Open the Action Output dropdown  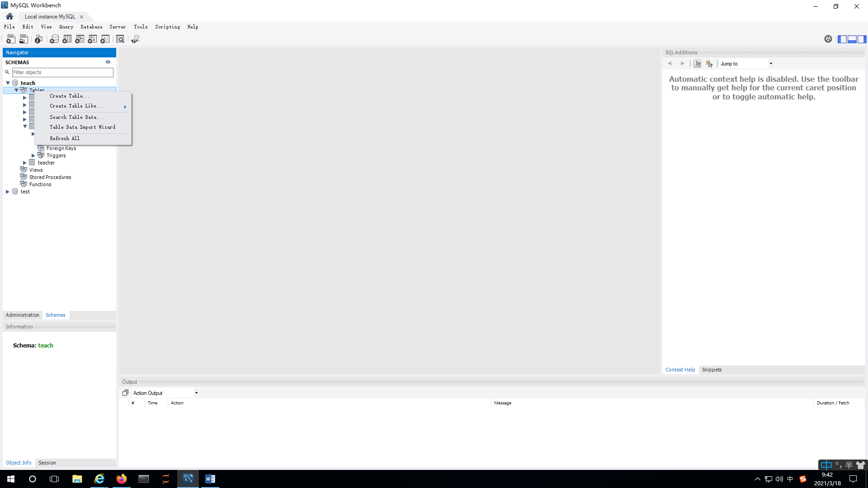pyautogui.click(x=196, y=393)
